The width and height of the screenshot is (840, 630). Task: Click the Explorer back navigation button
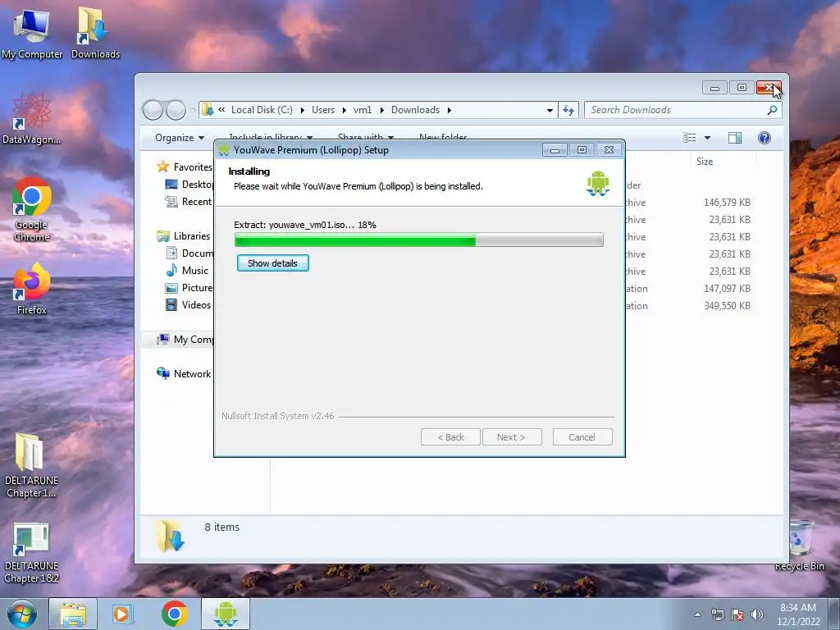[153, 110]
